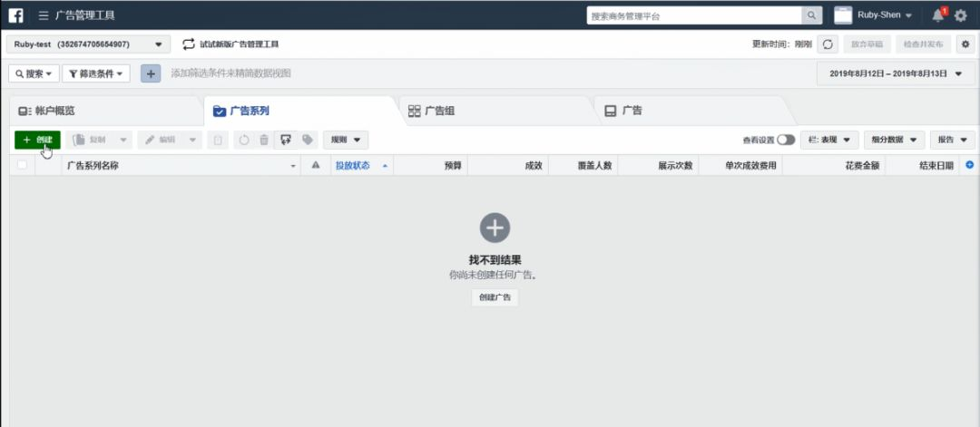
Task: Click the disabled test icon beside 编辑
Action: point(218,140)
